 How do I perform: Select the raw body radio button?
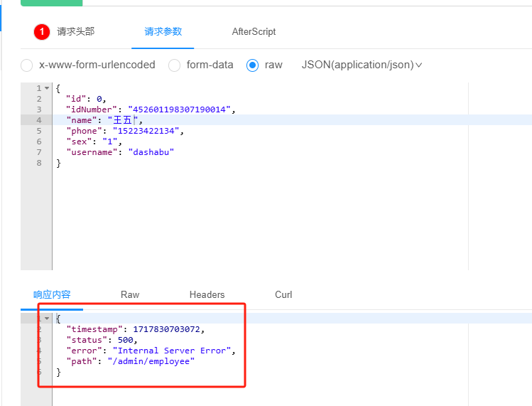click(252, 65)
